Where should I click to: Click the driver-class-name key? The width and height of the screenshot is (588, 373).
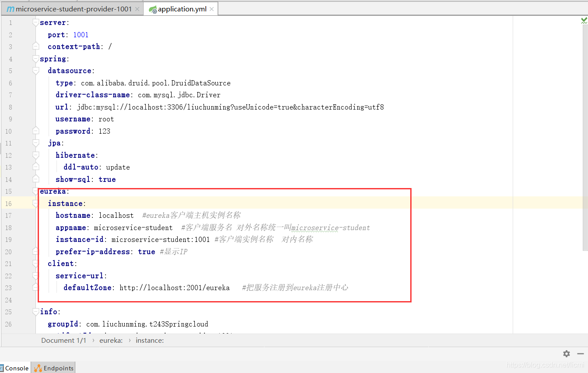[x=92, y=95]
